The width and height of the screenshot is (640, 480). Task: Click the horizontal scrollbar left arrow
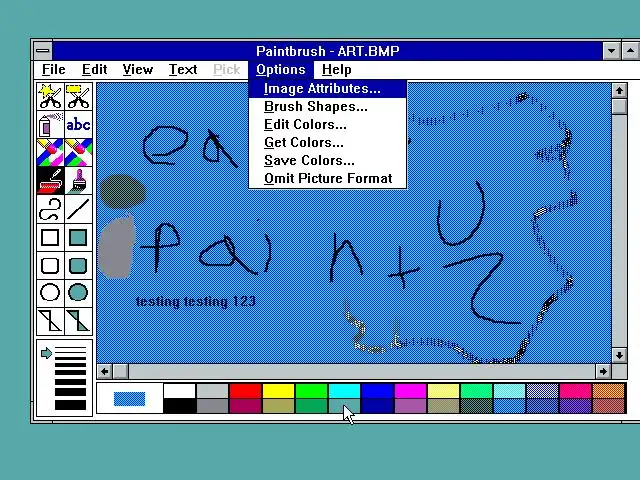104,371
